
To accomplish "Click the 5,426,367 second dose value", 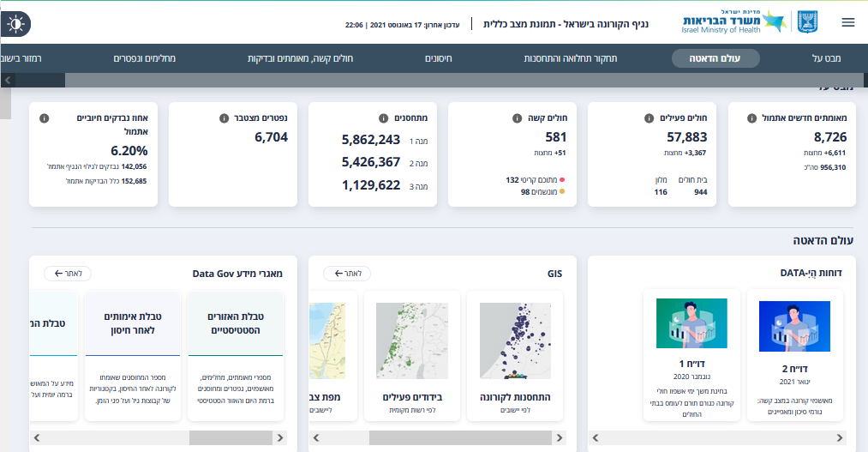I will pos(371,162).
